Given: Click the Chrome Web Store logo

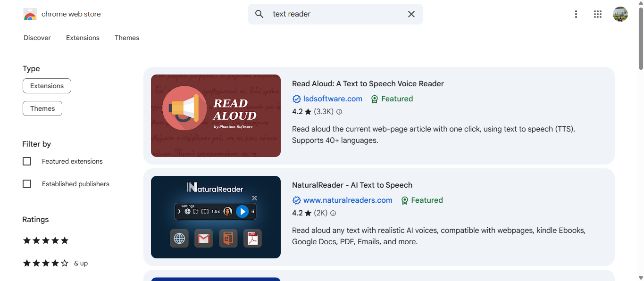Looking at the screenshot, I should click(30, 14).
